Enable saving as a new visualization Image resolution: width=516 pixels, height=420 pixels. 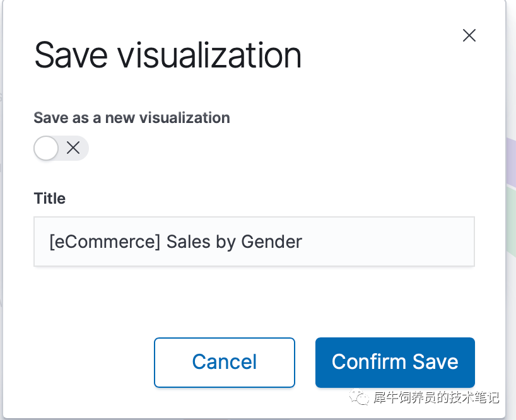pyautogui.click(x=61, y=148)
